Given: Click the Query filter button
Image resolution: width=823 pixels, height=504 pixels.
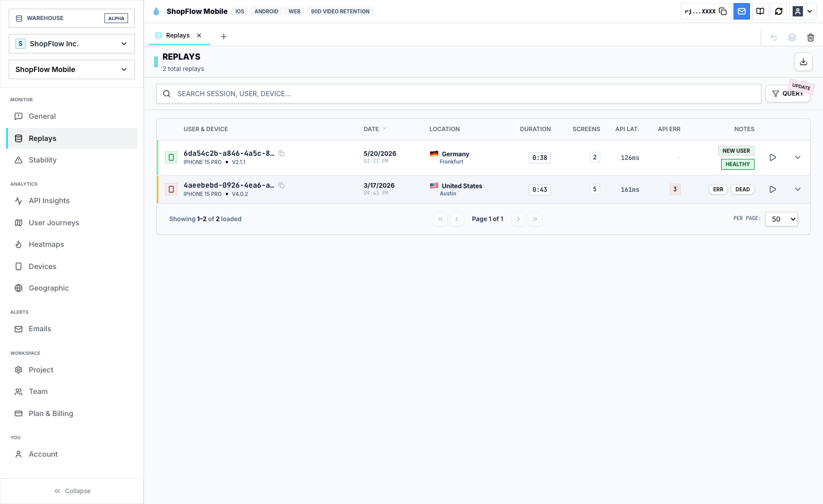Looking at the screenshot, I should [788, 94].
